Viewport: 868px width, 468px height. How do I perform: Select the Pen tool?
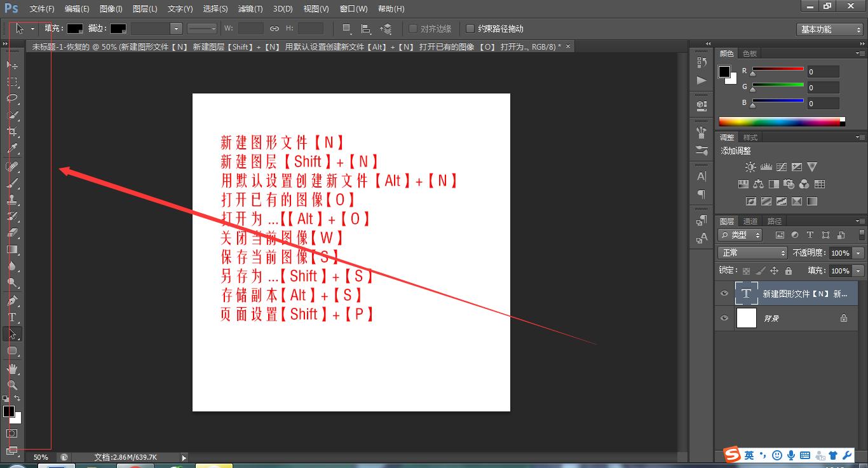pyautogui.click(x=12, y=300)
